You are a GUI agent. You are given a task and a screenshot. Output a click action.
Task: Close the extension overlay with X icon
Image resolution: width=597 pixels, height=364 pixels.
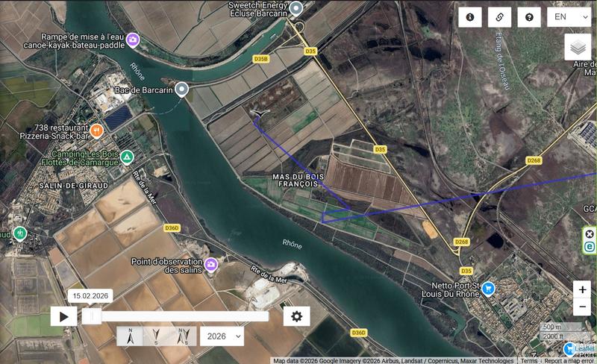coord(590,233)
